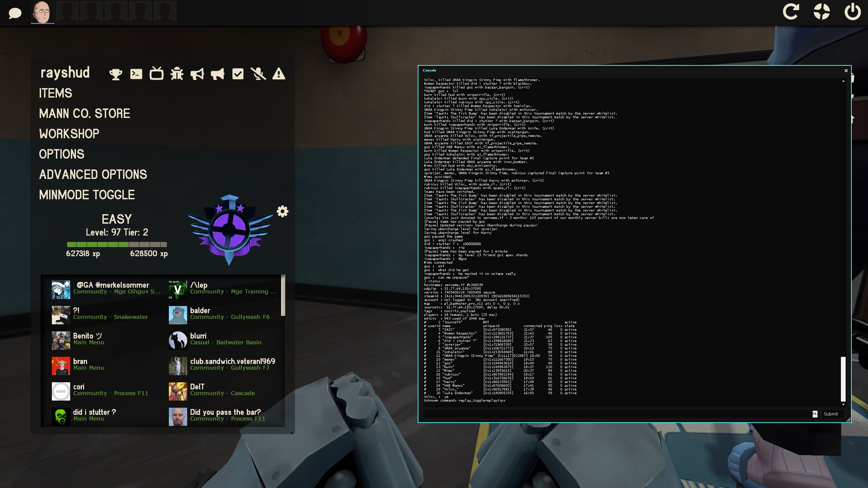
Task: Select friend ?! on Snakewater
Action: (x=107, y=314)
